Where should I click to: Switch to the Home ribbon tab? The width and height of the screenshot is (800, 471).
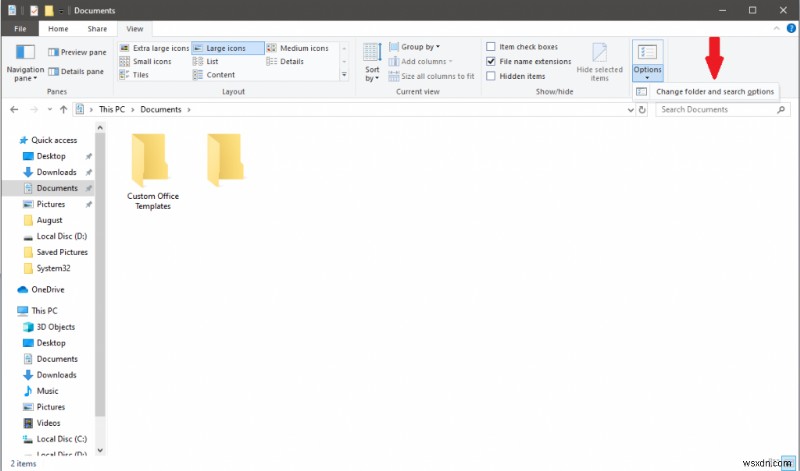click(x=58, y=29)
